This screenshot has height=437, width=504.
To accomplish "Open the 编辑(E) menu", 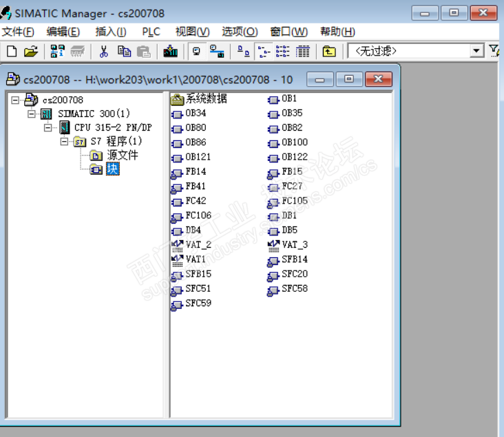I will click(63, 32).
